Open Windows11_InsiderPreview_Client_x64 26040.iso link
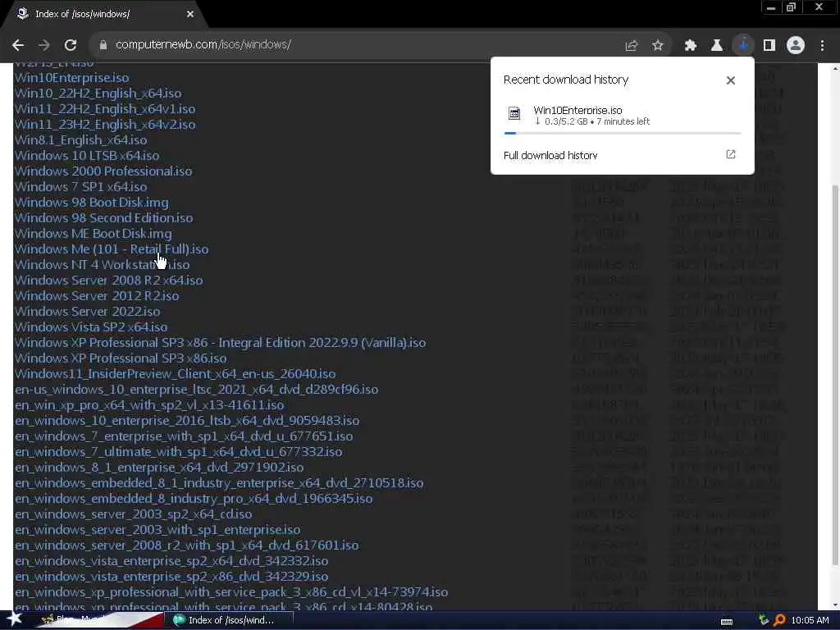Screen dimensions: 840x630 click(x=176, y=373)
